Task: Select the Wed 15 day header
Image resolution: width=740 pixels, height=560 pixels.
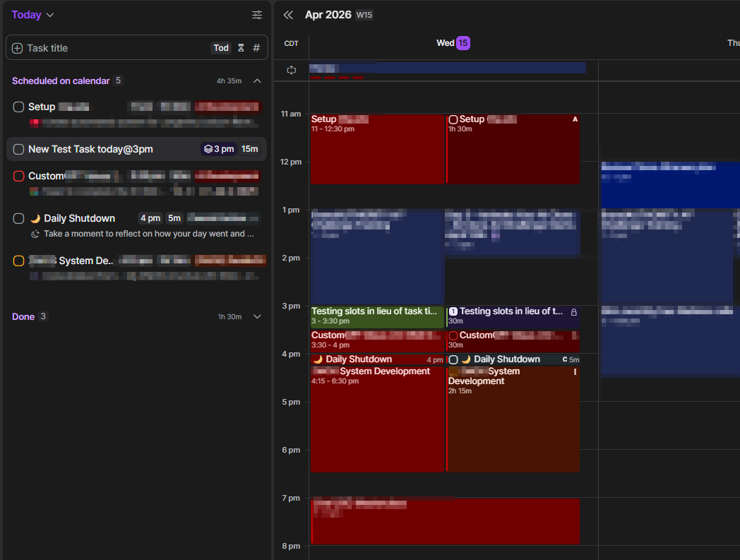Action: tap(453, 43)
